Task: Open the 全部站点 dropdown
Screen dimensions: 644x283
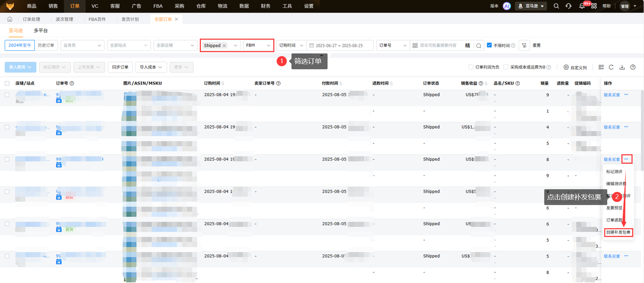Action: [129, 45]
